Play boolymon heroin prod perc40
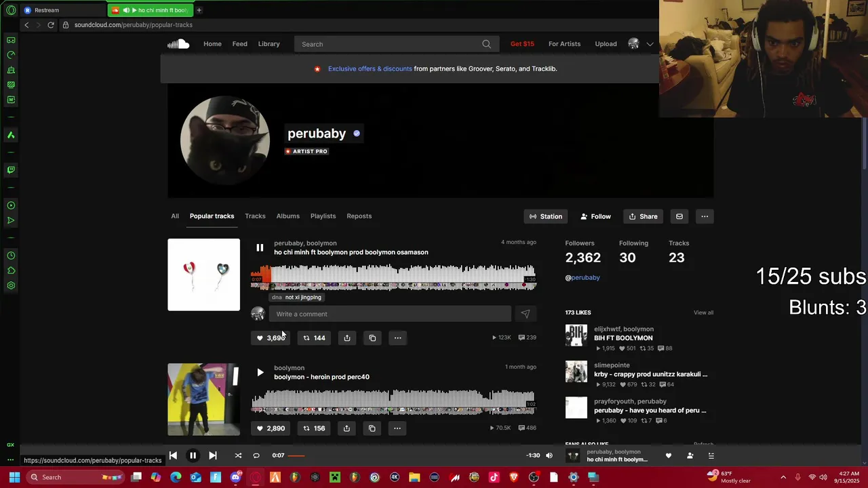868x488 pixels. tap(260, 372)
